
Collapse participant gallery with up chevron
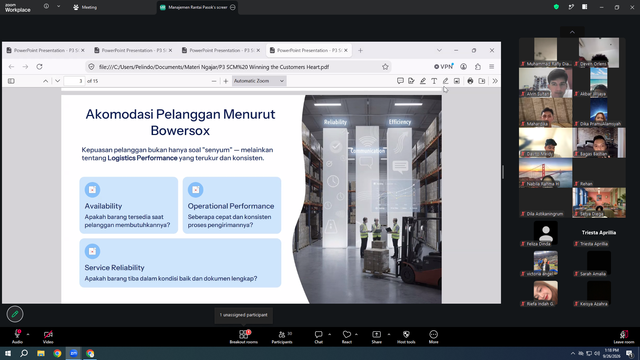tap(572, 32)
